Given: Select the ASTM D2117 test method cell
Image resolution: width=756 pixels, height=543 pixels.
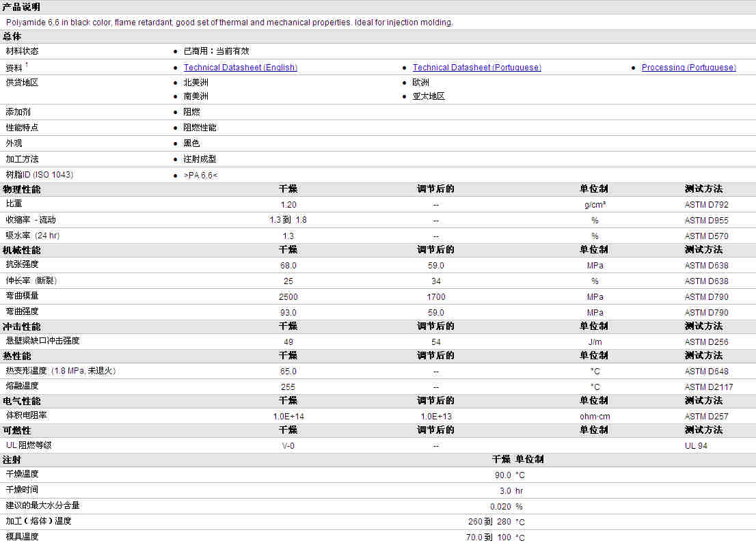Looking at the screenshot, I should 708,387.
